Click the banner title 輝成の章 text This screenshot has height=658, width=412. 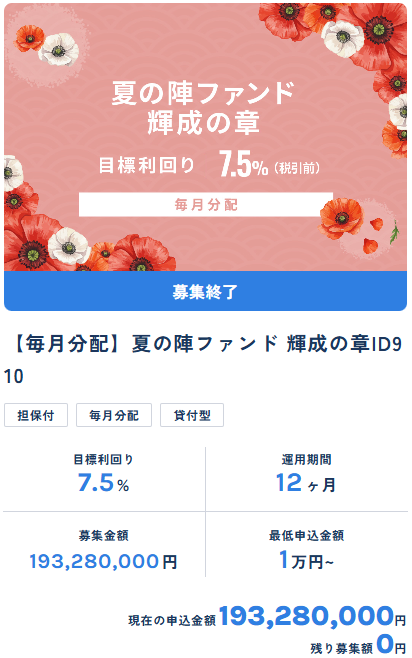pyautogui.click(x=203, y=123)
